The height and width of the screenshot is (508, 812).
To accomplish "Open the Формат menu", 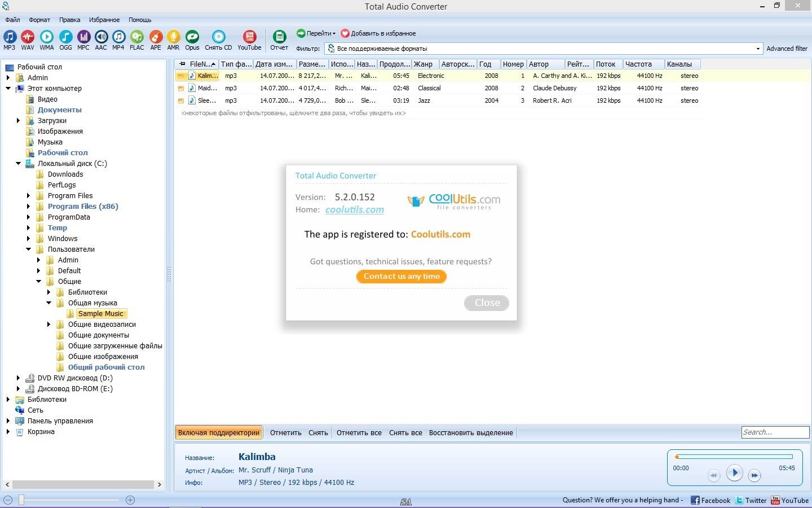I will point(39,20).
